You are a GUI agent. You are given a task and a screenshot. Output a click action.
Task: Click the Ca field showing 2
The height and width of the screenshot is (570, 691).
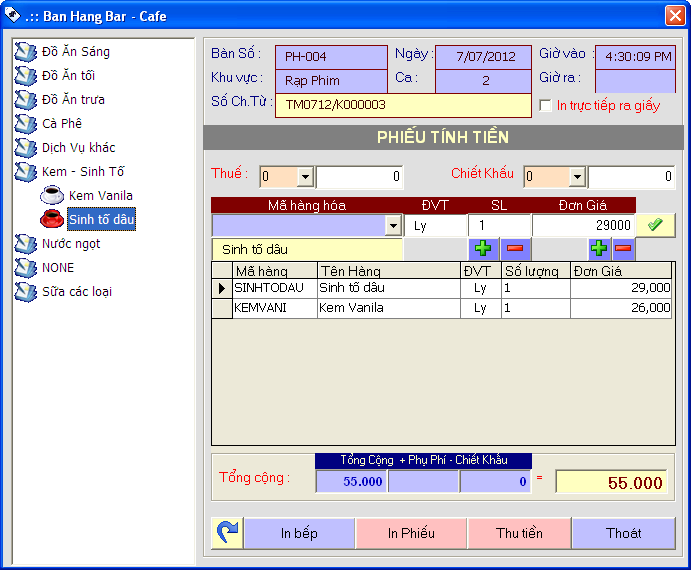[x=483, y=81]
